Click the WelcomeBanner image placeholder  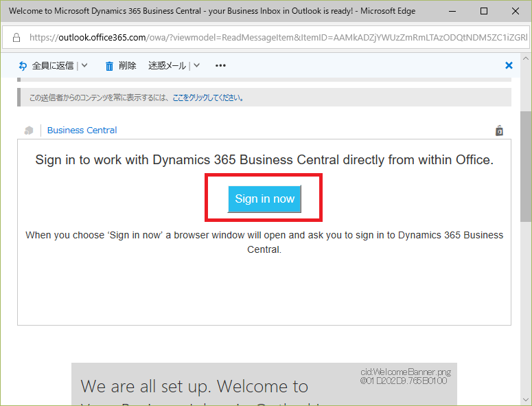click(264, 384)
